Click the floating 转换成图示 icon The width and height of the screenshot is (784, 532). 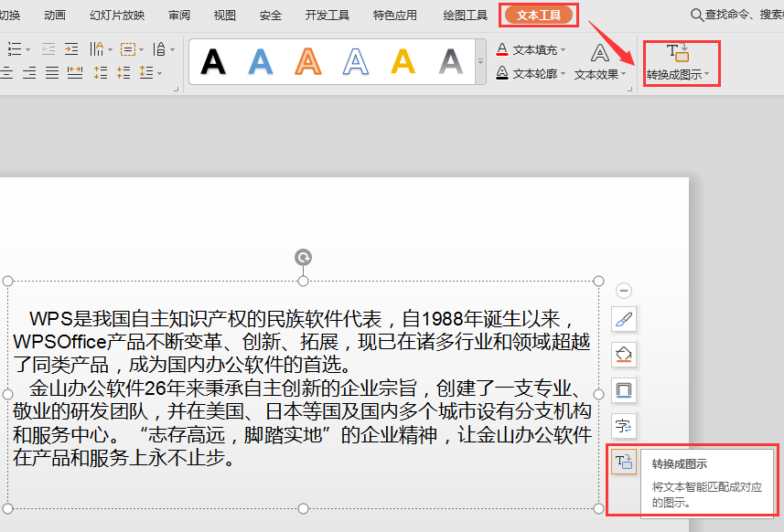[x=624, y=462]
